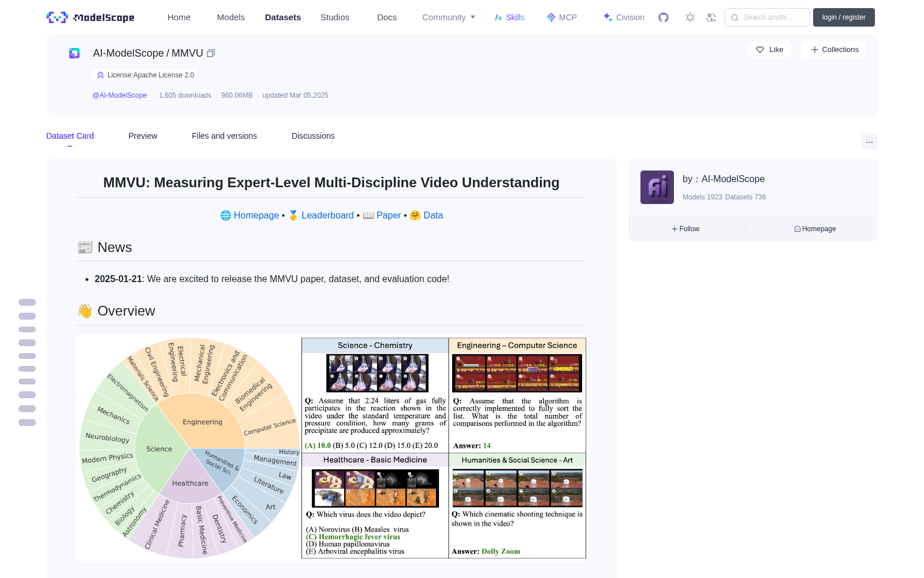Click the "Models 1923" count

coord(702,197)
